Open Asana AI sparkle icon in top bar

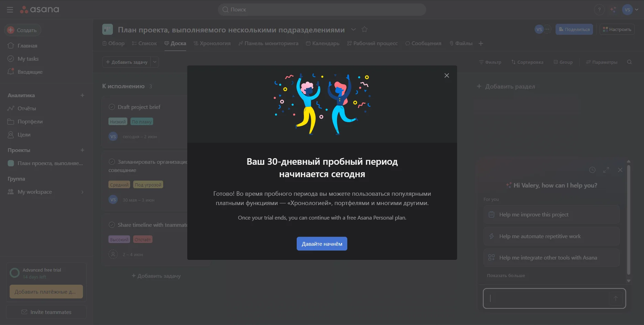tap(613, 10)
